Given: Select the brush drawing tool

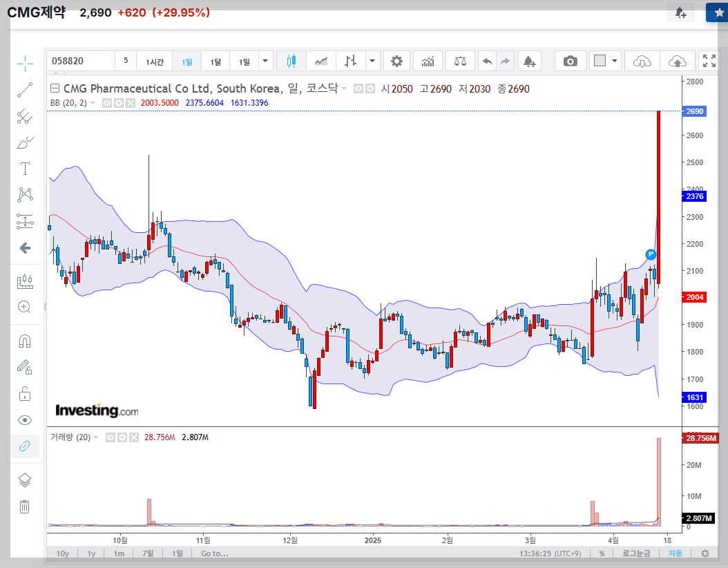Looking at the screenshot, I should [25, 142].
